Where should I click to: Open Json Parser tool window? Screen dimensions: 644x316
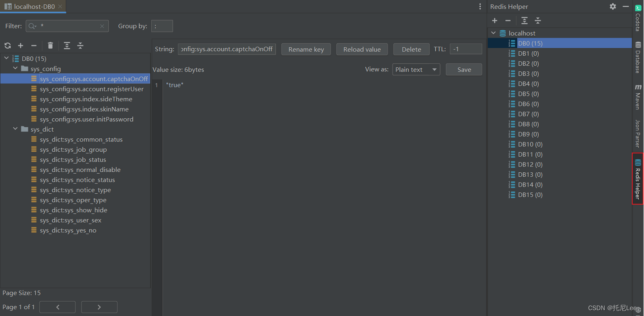[638, 133]
